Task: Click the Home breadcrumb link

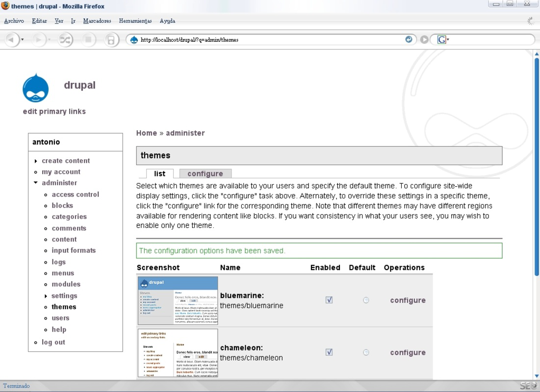Action: [x=146, y=133]
